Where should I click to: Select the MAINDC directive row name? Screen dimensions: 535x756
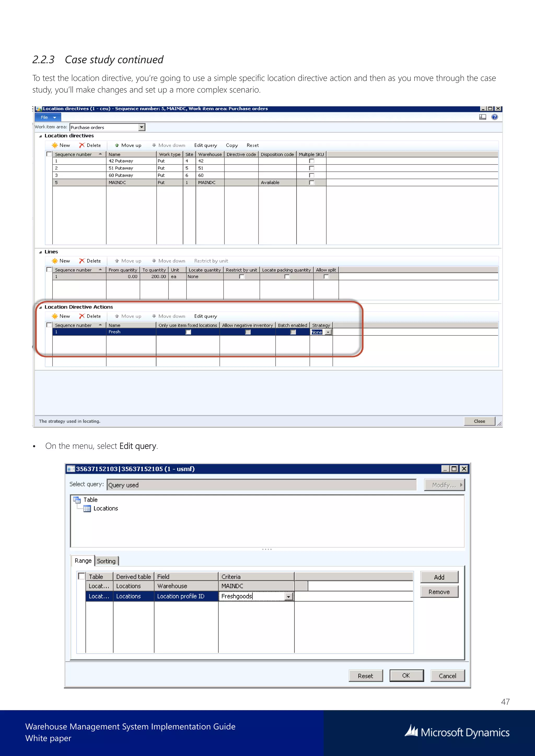pos(131,183)
